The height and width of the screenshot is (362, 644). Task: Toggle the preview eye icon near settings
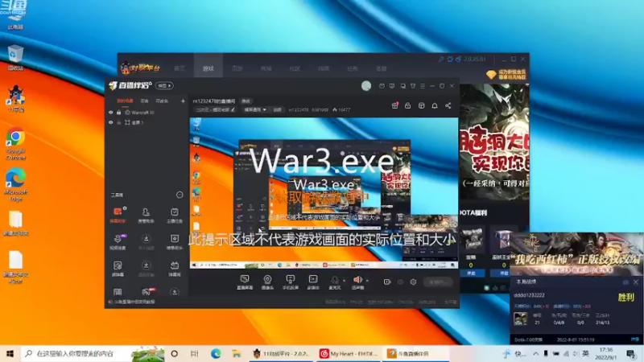(x=400, y=282)
